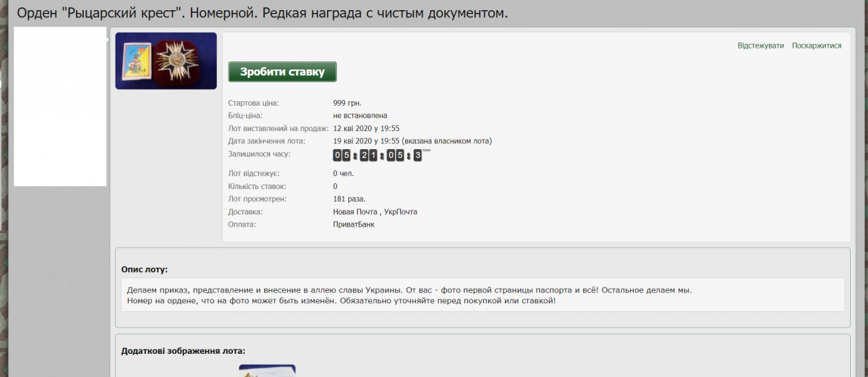Click the "Доставка:" label

245,212
